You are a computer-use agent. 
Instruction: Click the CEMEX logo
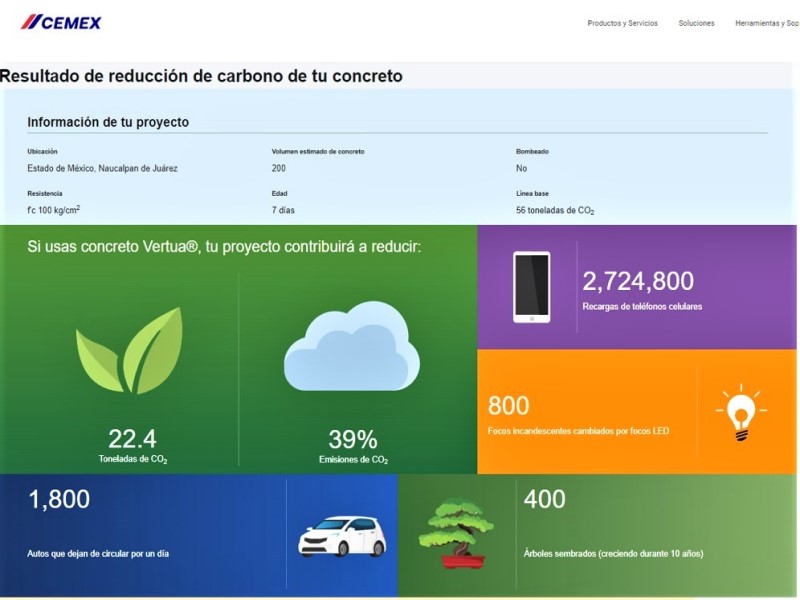coord(61,22)
